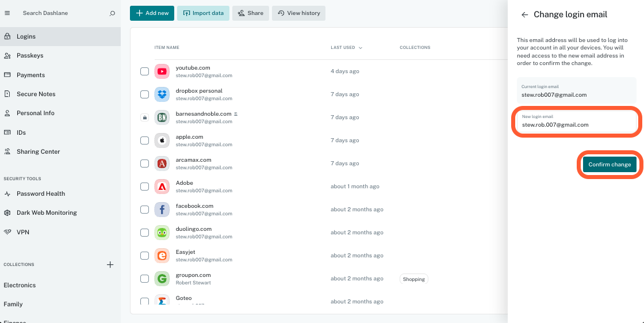Click the youtube.com logo icon
The image size is (644, 323).
(x=162, y=71)
